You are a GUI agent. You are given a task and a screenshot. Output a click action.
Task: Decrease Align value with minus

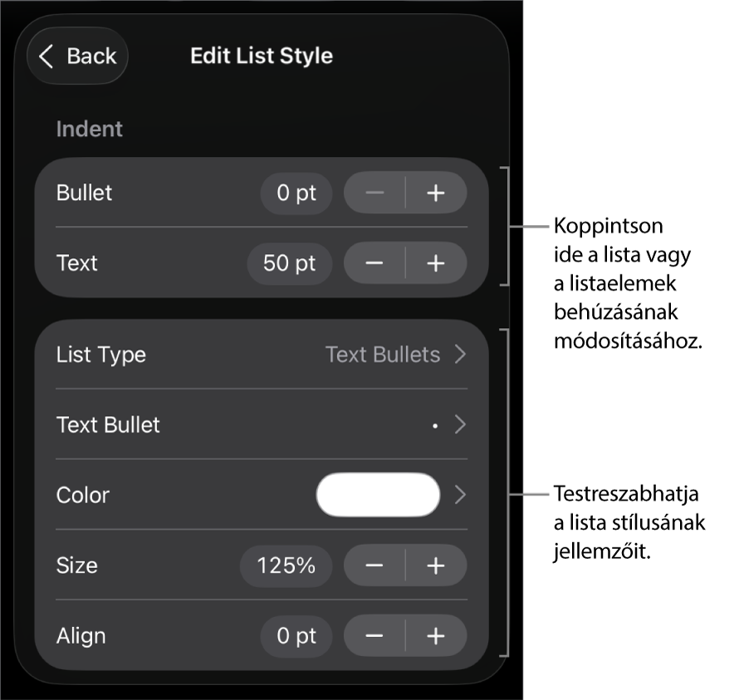[374, 636]
